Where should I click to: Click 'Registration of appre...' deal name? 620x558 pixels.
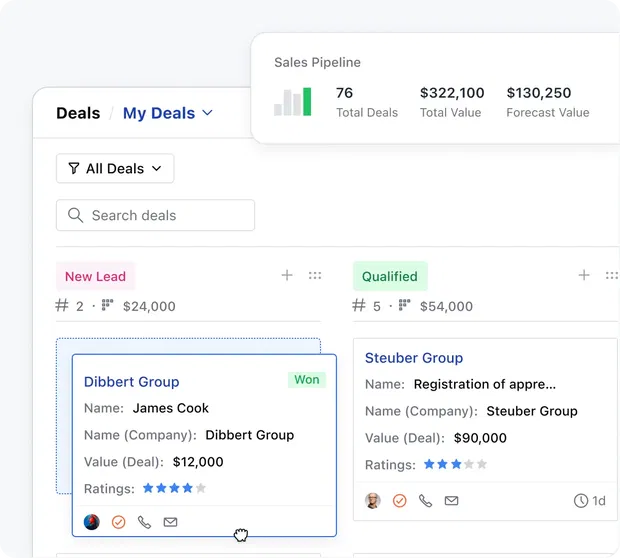point(485,384)
